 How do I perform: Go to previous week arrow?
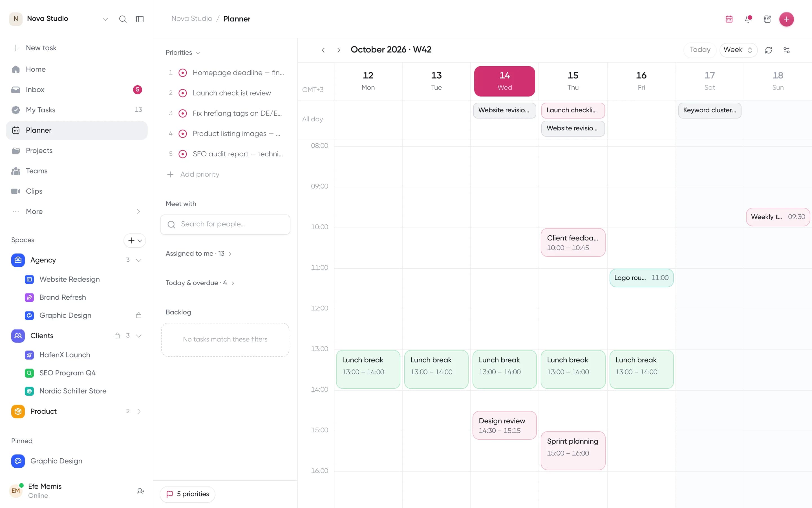(323, 50)
